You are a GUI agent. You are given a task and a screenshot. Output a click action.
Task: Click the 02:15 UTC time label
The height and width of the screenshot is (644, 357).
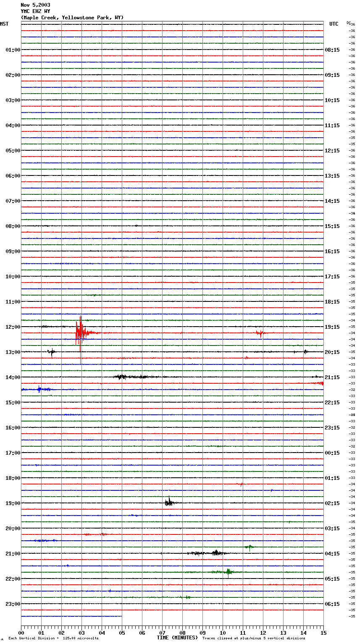[332, 503]
